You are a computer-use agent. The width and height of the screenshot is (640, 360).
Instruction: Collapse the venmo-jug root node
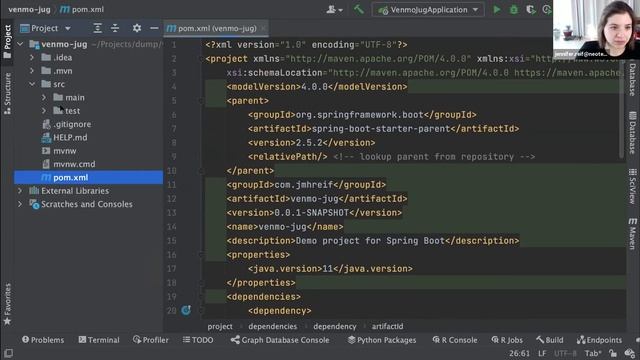(20, 44)
